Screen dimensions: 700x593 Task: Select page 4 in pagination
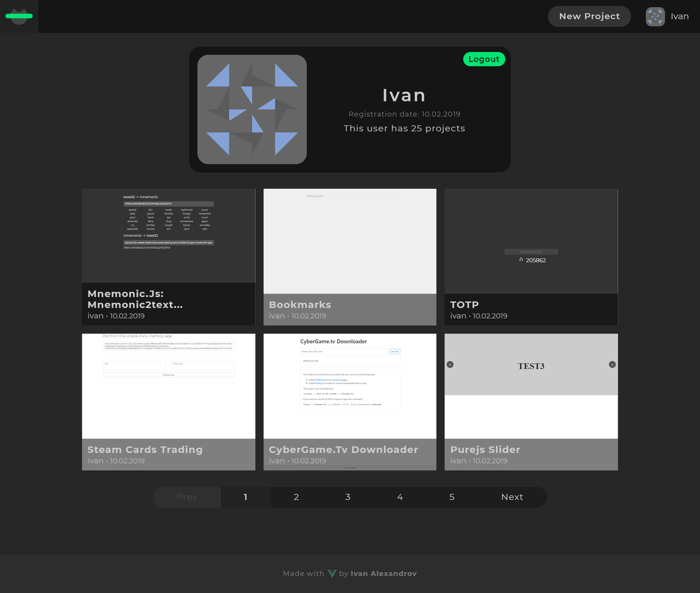click(400, 497)
